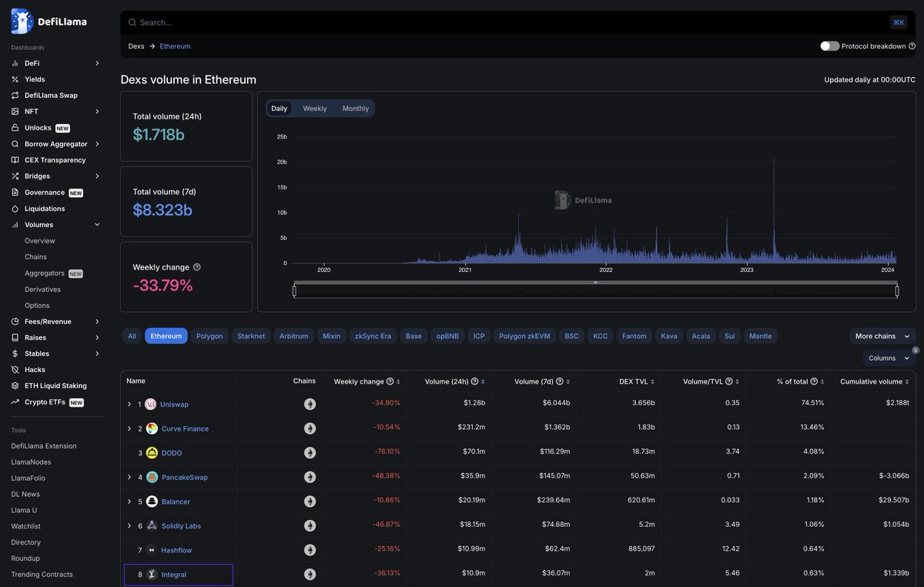Collapse the Volumes sidebar section
The width and height of the screenshot is (924, 587).
97,225
